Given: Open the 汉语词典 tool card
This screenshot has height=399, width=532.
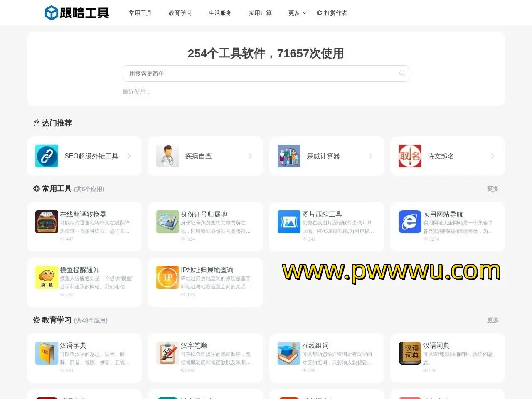Looking at the screenshot, I should (x=447, y=357).
